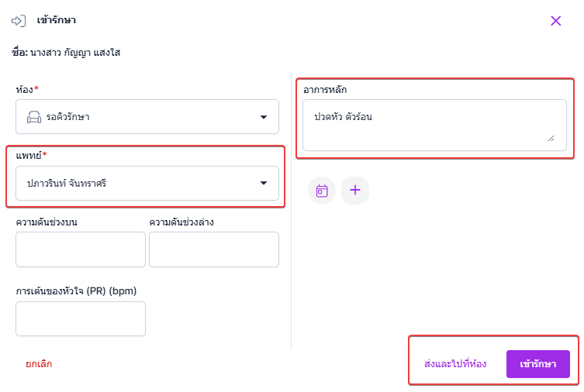This screenshot has width=584, height=392.
Task: Focus the ความดันช่วงบน input field
Action: pyautogui.click(x=80, y=249)
